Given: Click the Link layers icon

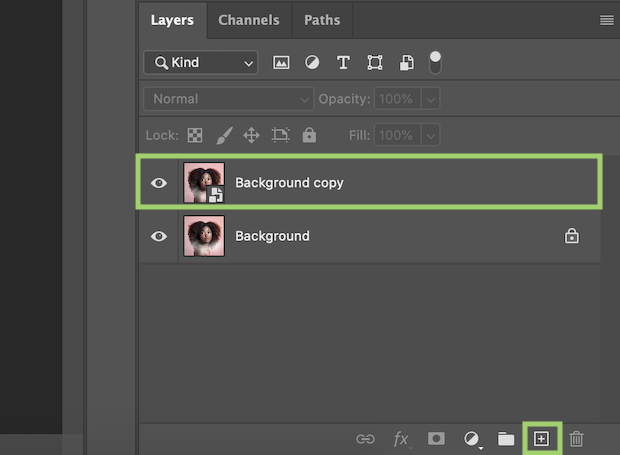Looking at the screenshot, I should (x=365, y=439).
